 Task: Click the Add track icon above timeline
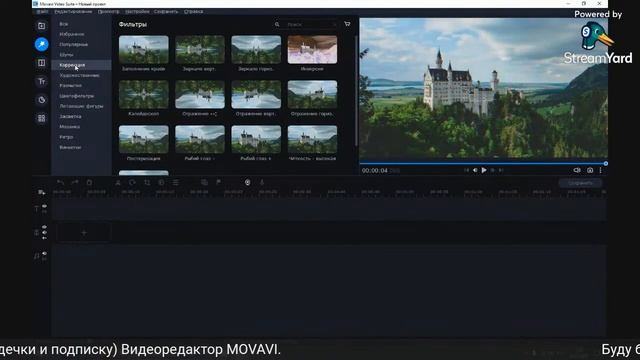click(41, 192)
